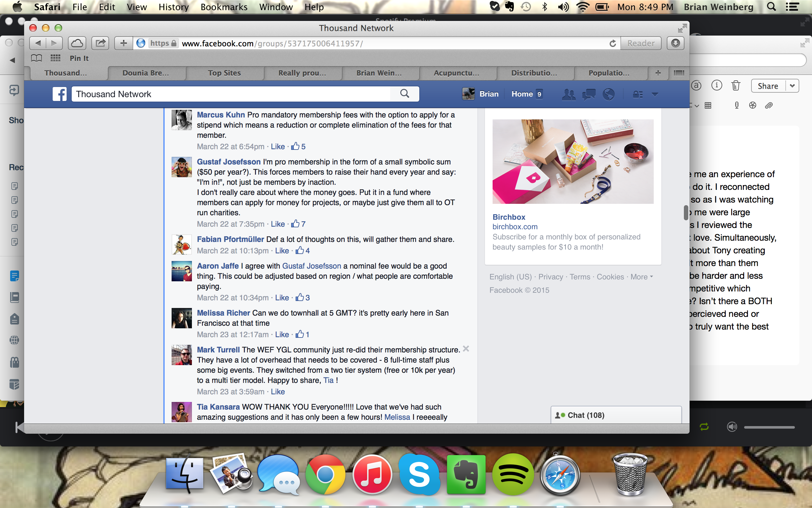Click the Safari address bar URL
This screenshot has width=812, height=508.
pyautogui.click(x=272, y=43)
